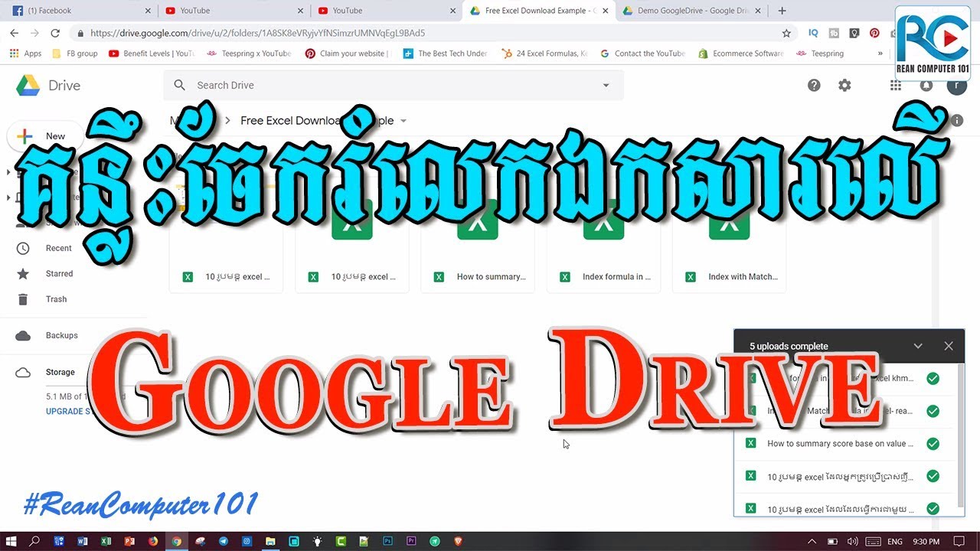980x551 pixels.
Task: Open the Google apps grid icon
Action: [895, 85]
